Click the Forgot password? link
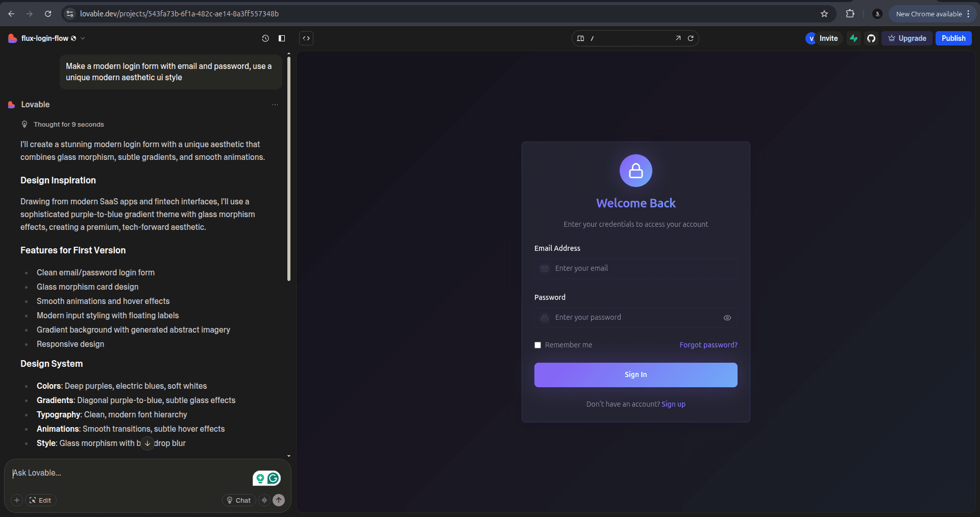The height and width of the screenshot is (517, 980). coord(708,345)
